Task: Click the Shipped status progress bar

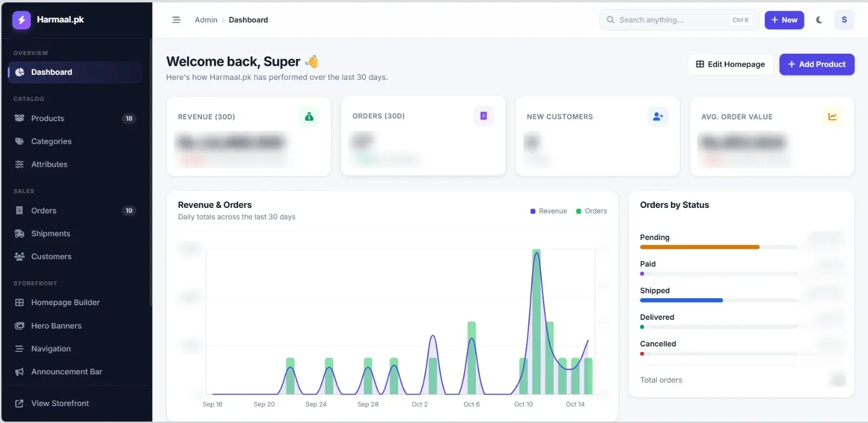Action: pyautogui.click(x=719, y=300)
